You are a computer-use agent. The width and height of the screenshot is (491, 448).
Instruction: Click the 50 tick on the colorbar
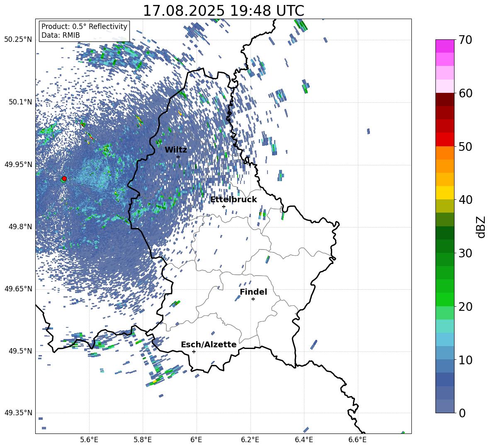click(x=465, y=146)
